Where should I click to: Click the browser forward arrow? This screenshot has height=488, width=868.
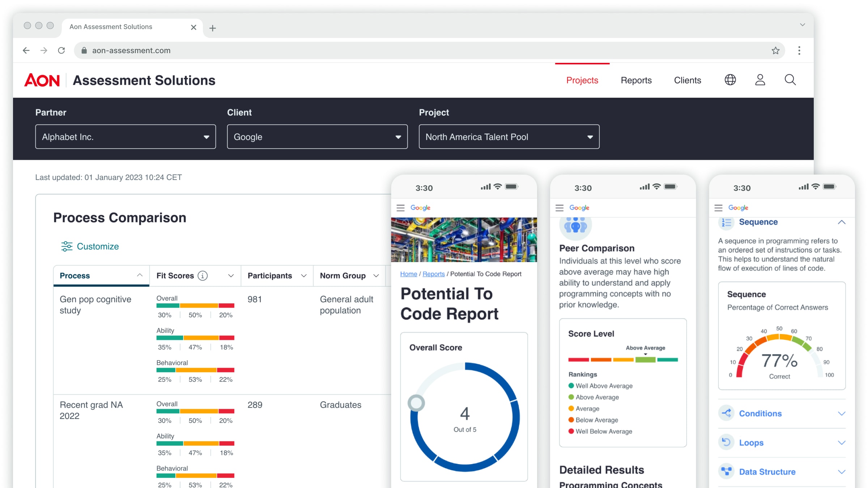pos(44,50)
